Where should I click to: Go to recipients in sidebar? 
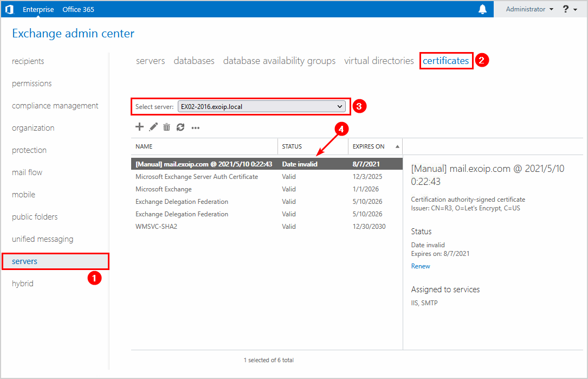[x=28, y=61]
